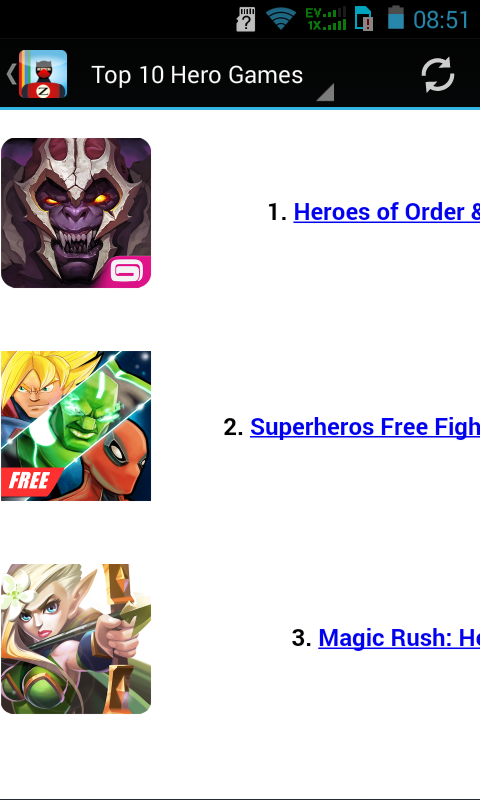Image resolution: width=480 pixels, height=800 pixels.
Task: Tap the EV 1X signal strength icon
Action: click(x=326, y=19)
